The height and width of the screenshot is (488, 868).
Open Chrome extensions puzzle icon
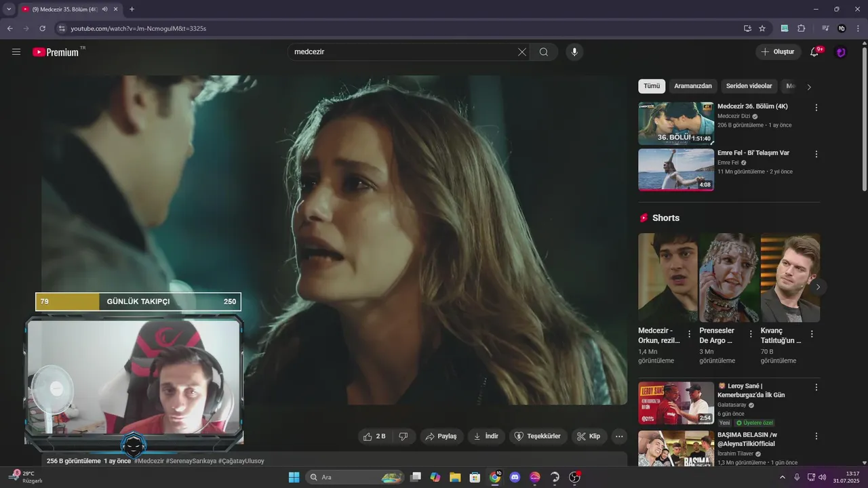click(x=802, y=28)
